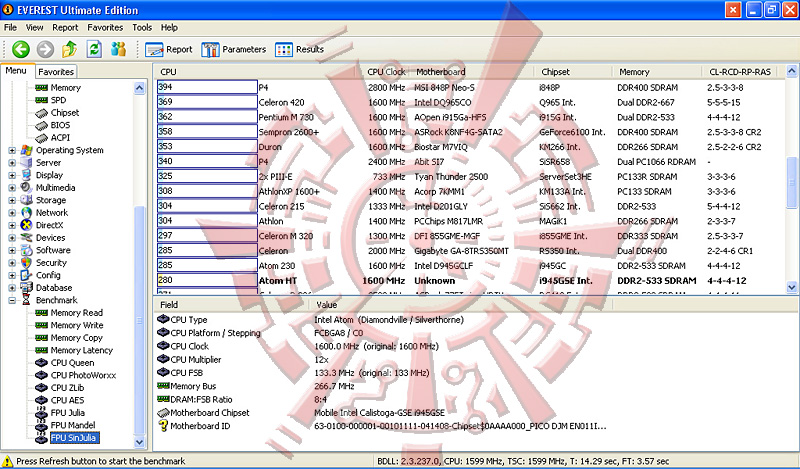Expand the Operating System node
This screenshot has width=800, height=469.
[12, 150]
